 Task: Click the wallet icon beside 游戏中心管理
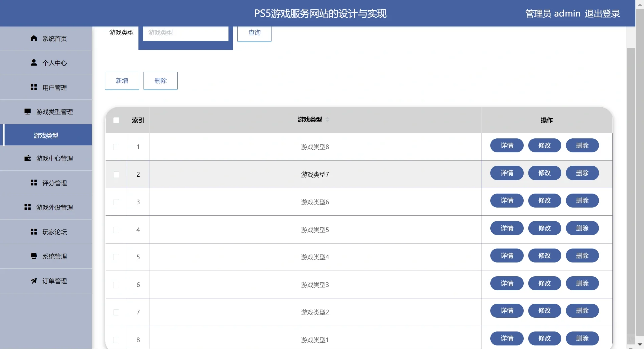point(28,158)
